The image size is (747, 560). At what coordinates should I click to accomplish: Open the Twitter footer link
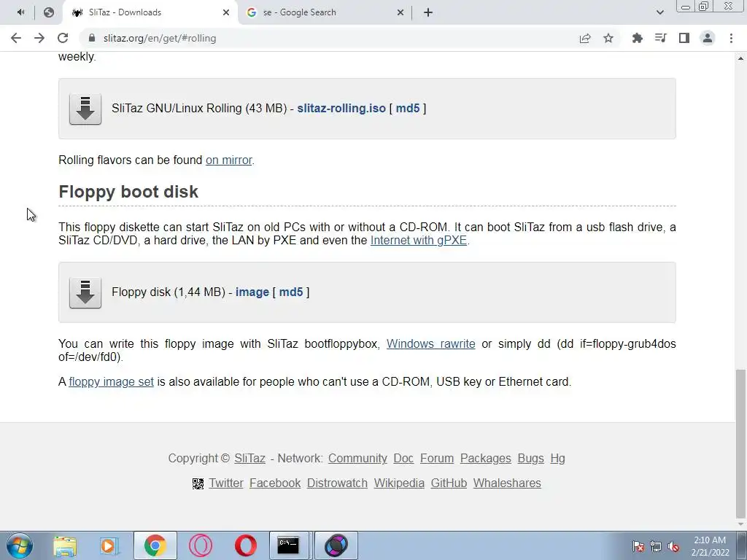point(226,483)
